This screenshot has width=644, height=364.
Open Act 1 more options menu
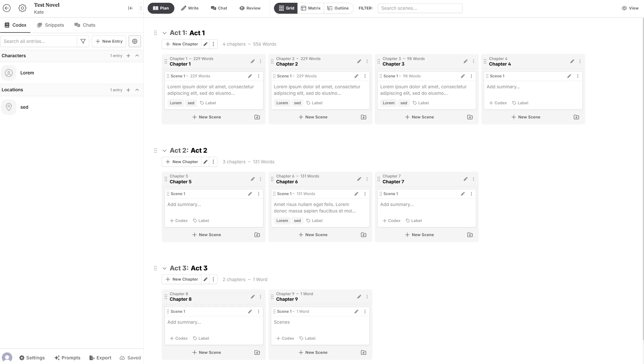pos(213,44)
